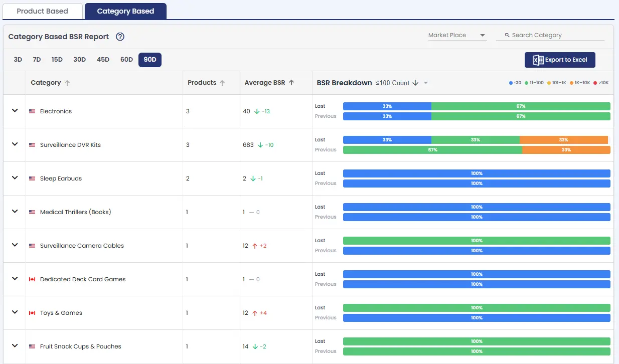Click the Previous 67% green segment for Surveillance DVR Kits
Screen dimensions: 619x364
tap(432, 150)
